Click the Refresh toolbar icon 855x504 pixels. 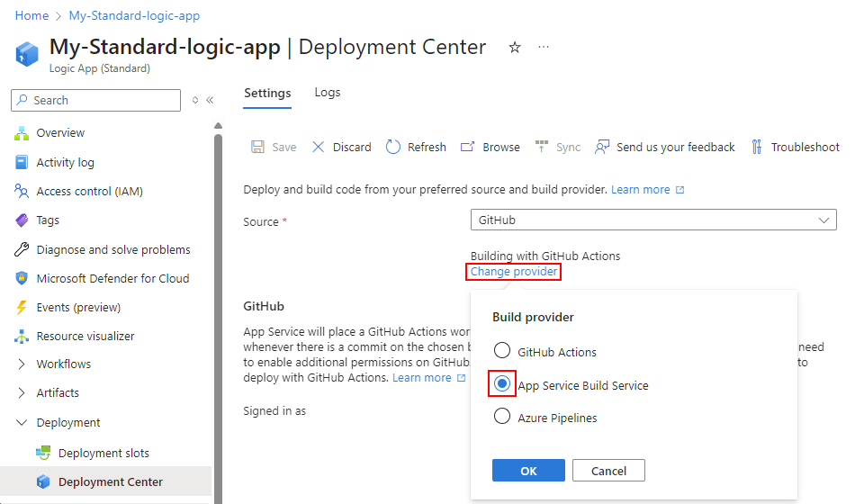393,147
